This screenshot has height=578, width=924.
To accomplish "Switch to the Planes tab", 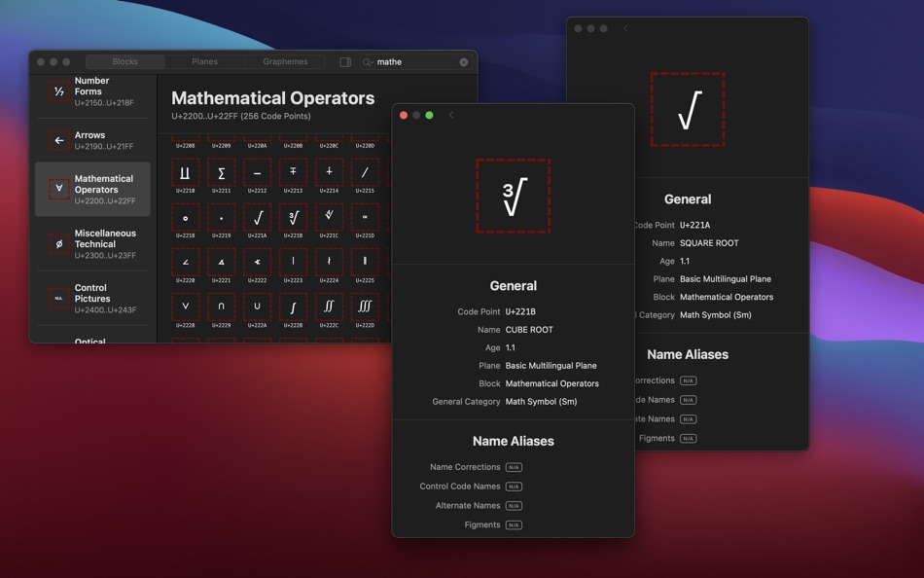I will click(x=204, y=61).
